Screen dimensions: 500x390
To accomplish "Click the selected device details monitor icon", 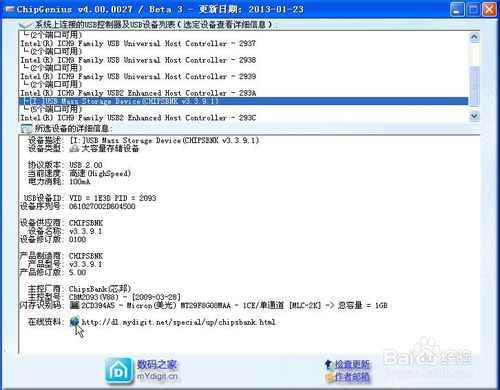I will click(26, 129).
